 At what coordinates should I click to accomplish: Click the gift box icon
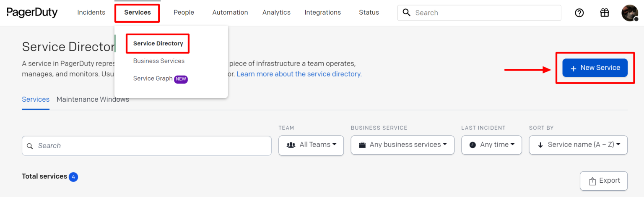coord(604,13)
